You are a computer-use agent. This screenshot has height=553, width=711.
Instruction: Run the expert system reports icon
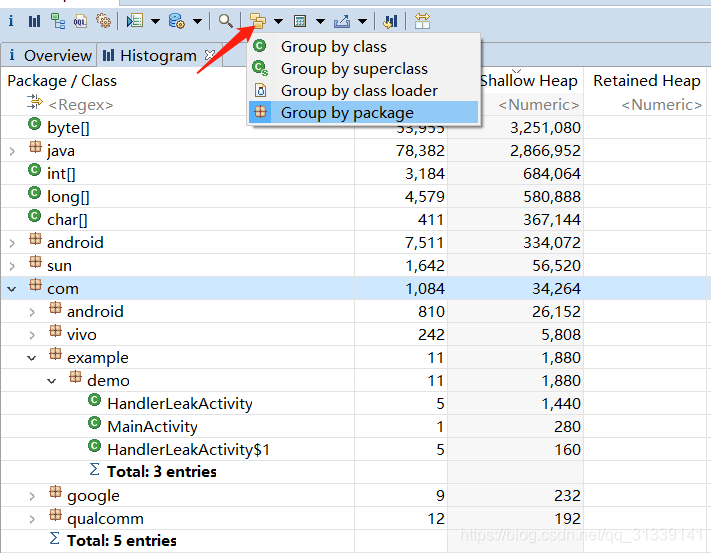[x=135, y=21]
